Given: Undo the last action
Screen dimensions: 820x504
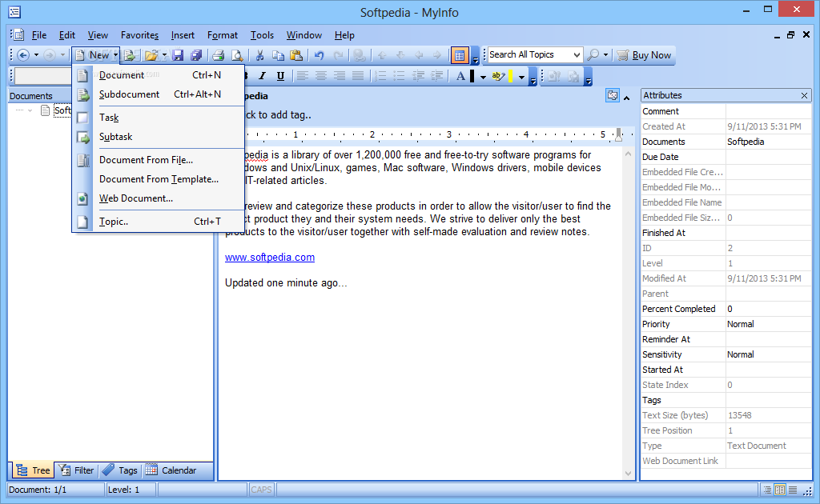Looking at the screenshot, I should click(319, 55).
